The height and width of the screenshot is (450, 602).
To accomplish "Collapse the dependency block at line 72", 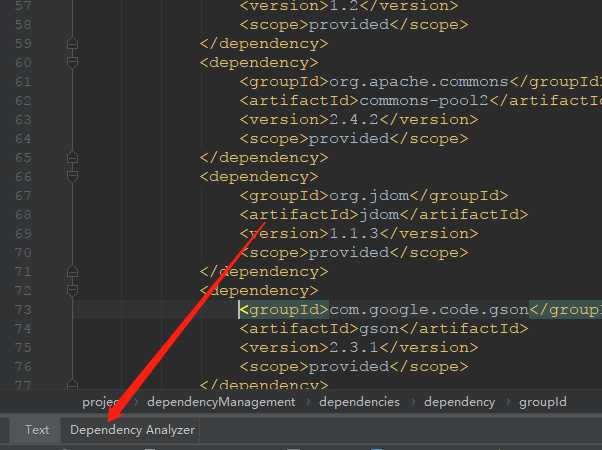I will pyautogui.click(x=72, y=290).
